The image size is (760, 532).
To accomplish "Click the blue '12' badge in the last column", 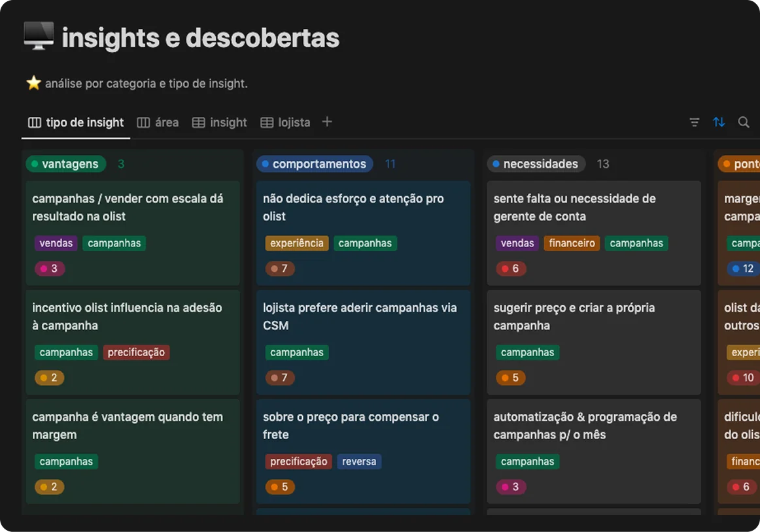I will [743, 269].
